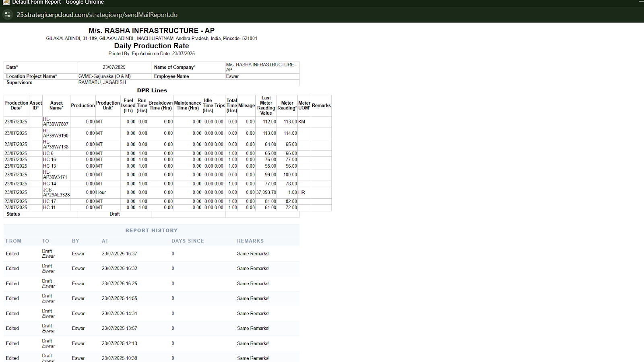Click asset name JCB - AP29AL3328
The image size is (644, 362).
point(56,192)
